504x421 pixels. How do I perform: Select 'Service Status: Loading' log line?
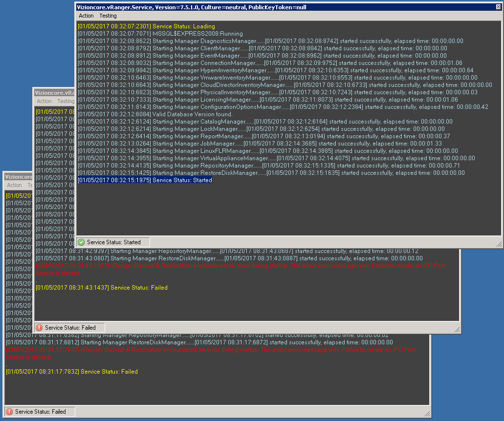[146, 26]
